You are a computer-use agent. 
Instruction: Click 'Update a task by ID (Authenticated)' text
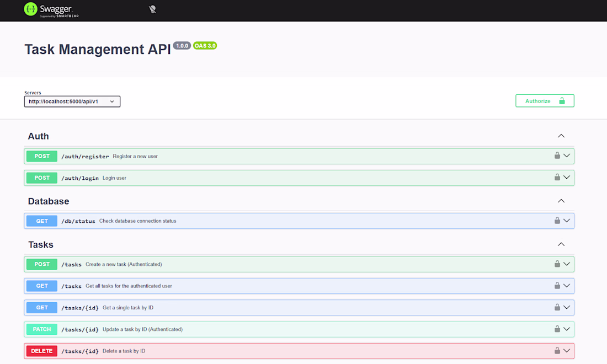pos(142,329)
